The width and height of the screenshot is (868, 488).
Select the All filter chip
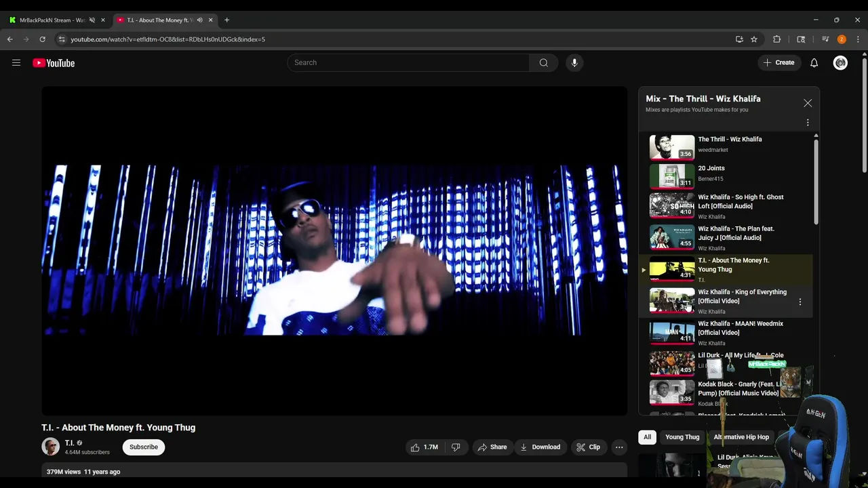(x=648, y=437)
